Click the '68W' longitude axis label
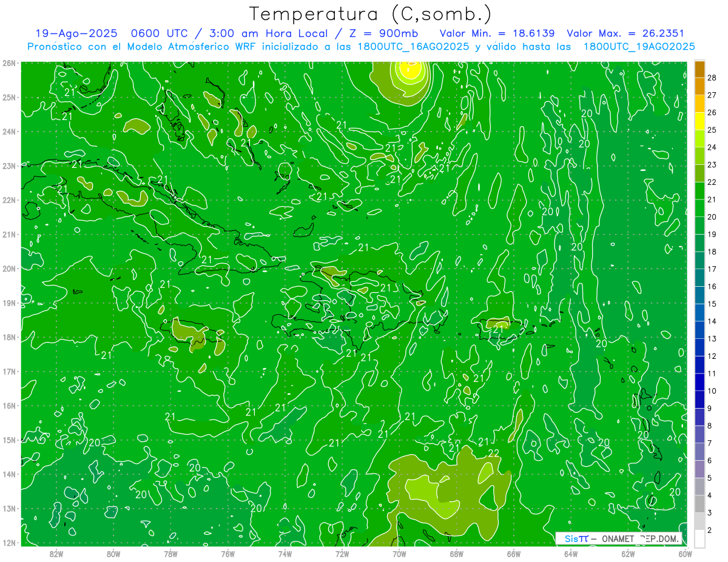Viewport: 728px width, 562px height. click(456, 554)
